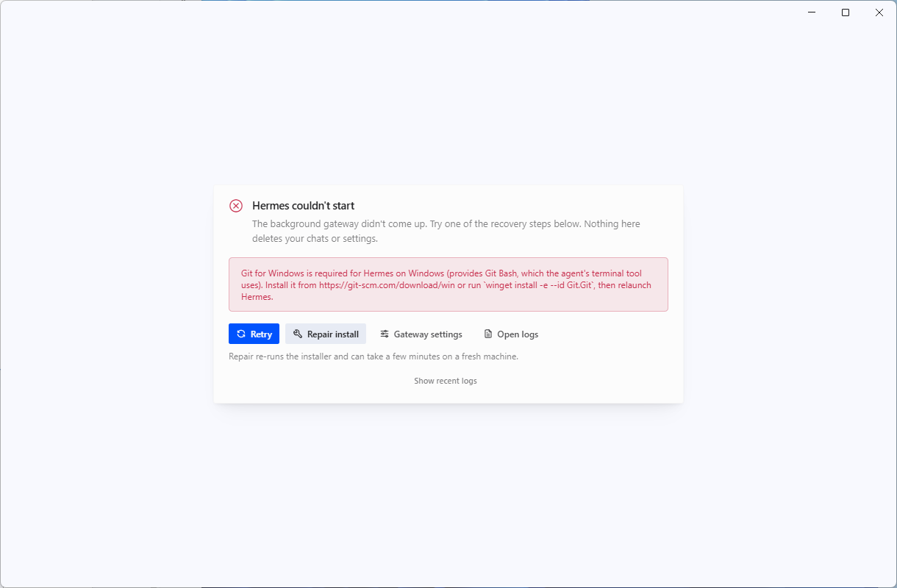Open logs for troubleshooting
Image resolution: width=897 pixels, height=588 pixels.
pyautogui.click(x=511, y=334)
